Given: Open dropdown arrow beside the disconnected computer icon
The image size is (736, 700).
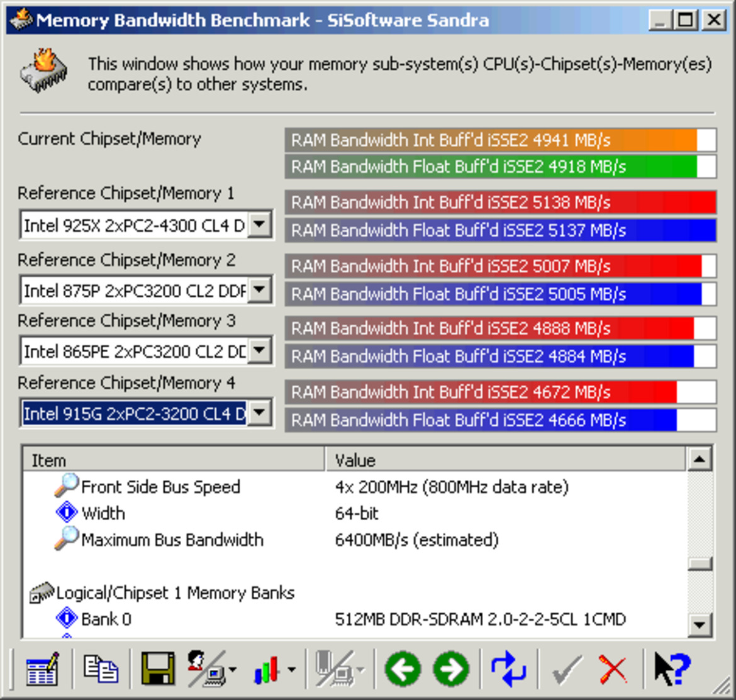Looking at the screenshot, I should 360,670.
